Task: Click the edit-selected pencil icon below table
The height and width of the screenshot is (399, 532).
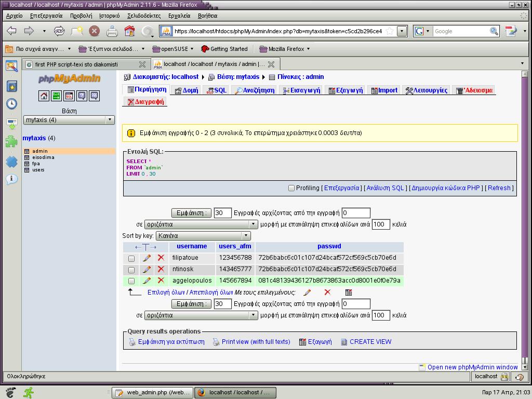Action: (308, 292)
